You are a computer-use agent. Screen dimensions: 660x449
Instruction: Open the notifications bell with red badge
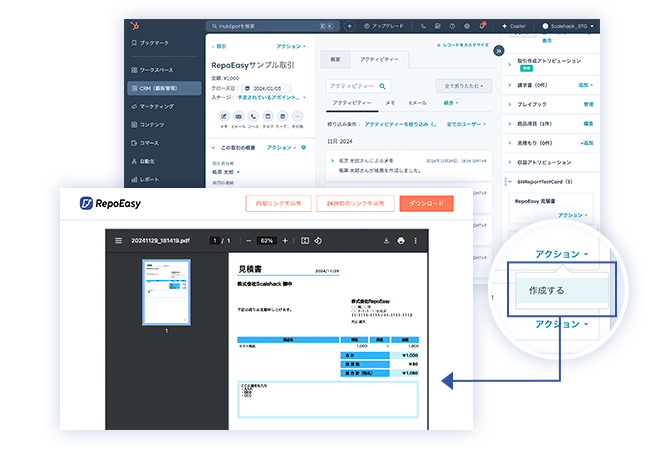482,26
